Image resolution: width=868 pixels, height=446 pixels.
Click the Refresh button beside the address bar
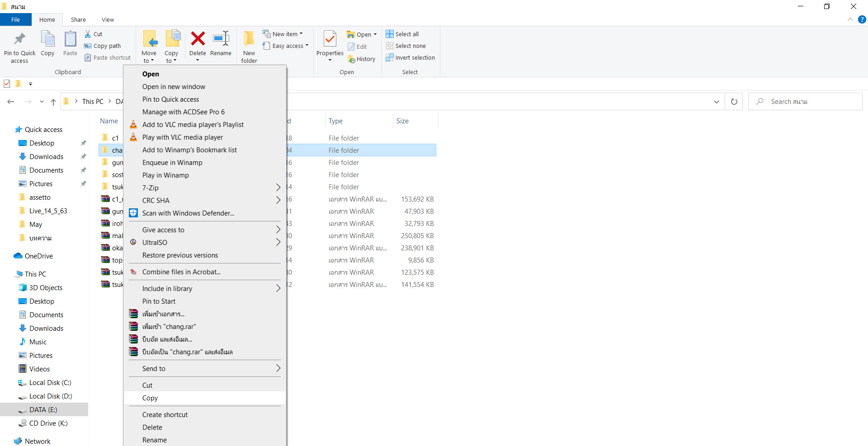(x=734, y=102)
